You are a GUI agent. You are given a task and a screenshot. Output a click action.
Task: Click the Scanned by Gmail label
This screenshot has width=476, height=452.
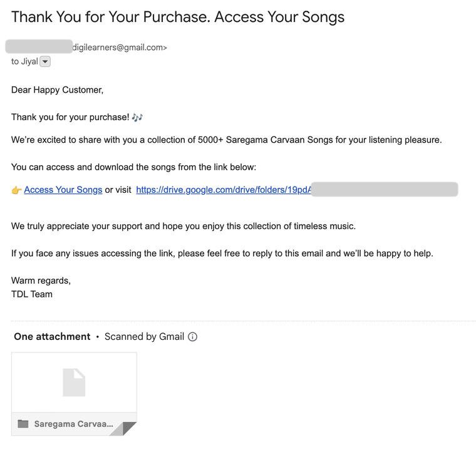[x=144, y=337]
